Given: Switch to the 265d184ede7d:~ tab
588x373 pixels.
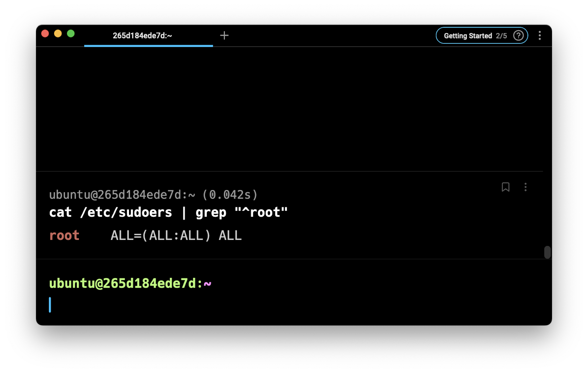Looking at the screenshot, I should [x=143, y=36].
